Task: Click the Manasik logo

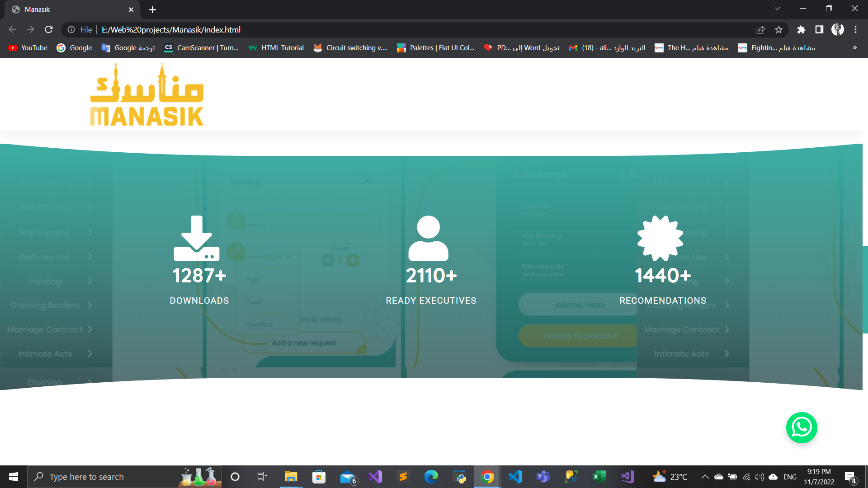Action: 147,94
